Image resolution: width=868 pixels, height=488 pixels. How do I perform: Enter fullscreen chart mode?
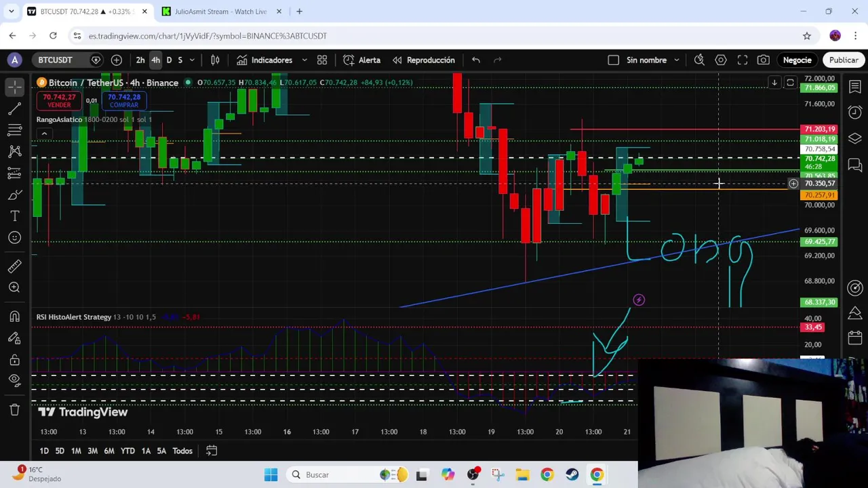tap(743, 60)
